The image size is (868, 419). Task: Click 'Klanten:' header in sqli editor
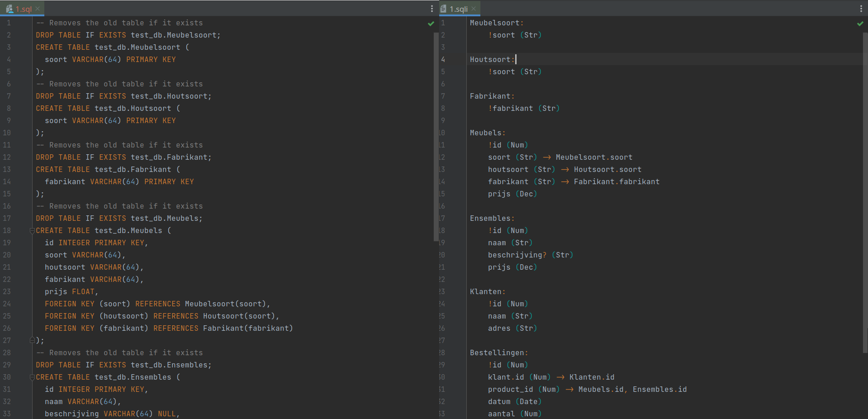point(488,291)
